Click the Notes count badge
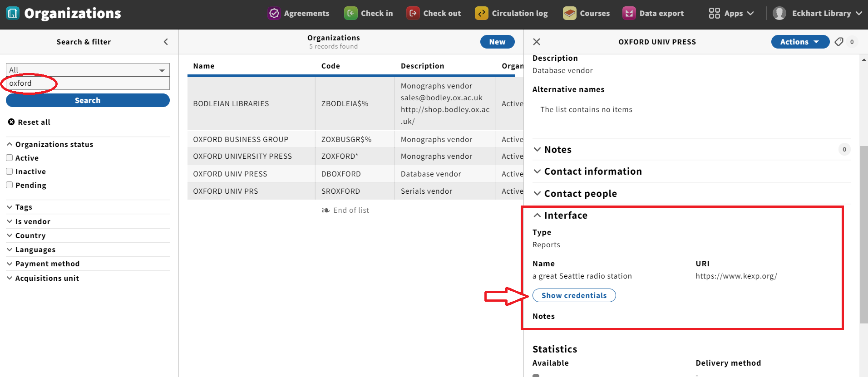 coord(844,149)
